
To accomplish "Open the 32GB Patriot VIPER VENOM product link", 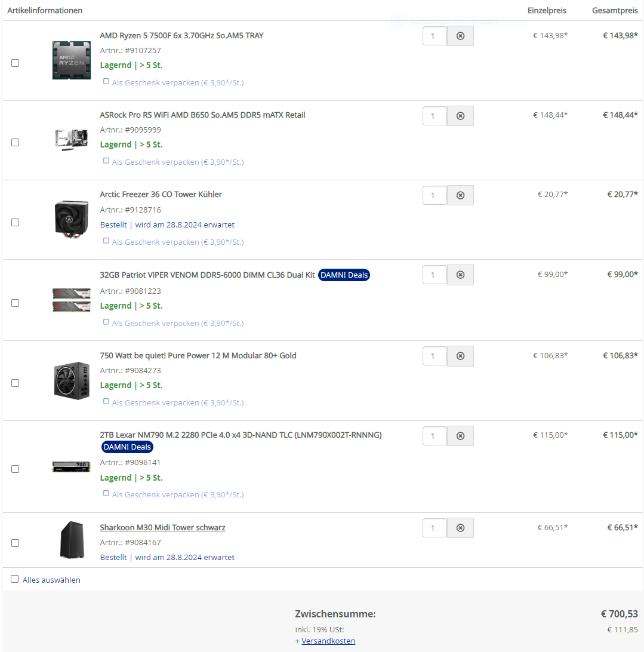I will [x=208, y=275].
